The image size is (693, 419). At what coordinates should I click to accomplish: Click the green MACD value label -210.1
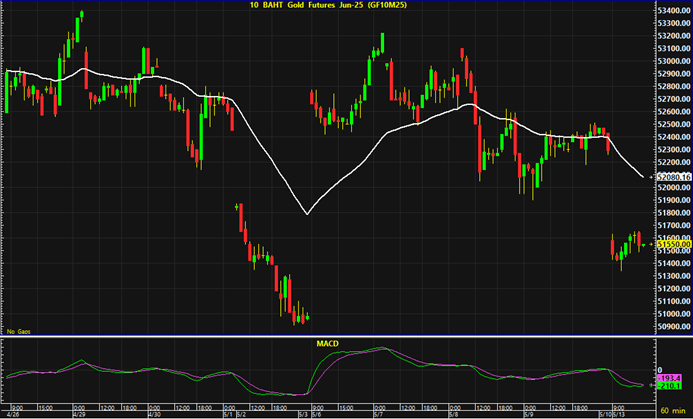click(x=672, y=385)
